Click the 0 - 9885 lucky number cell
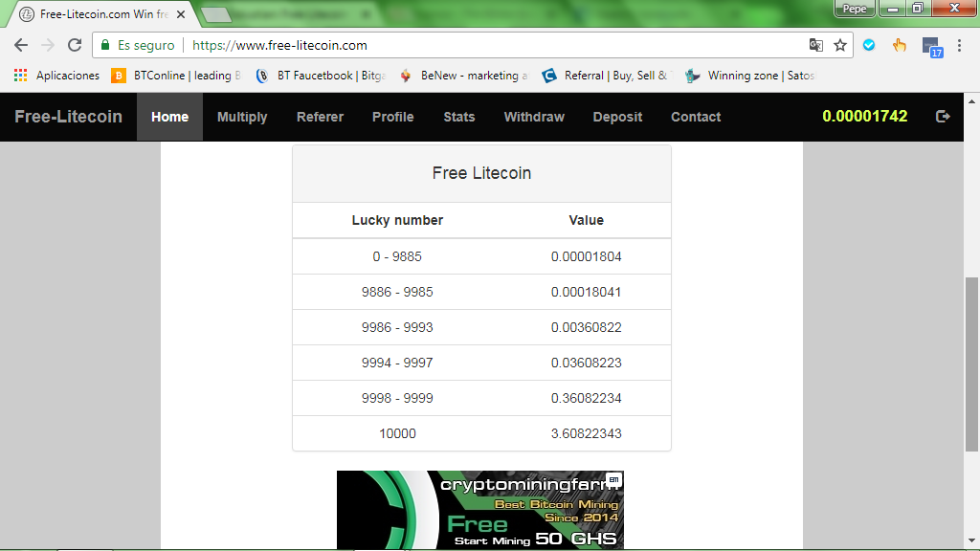Screen dimensions: 980x551 pyautogui.click(x=397, y=256)
